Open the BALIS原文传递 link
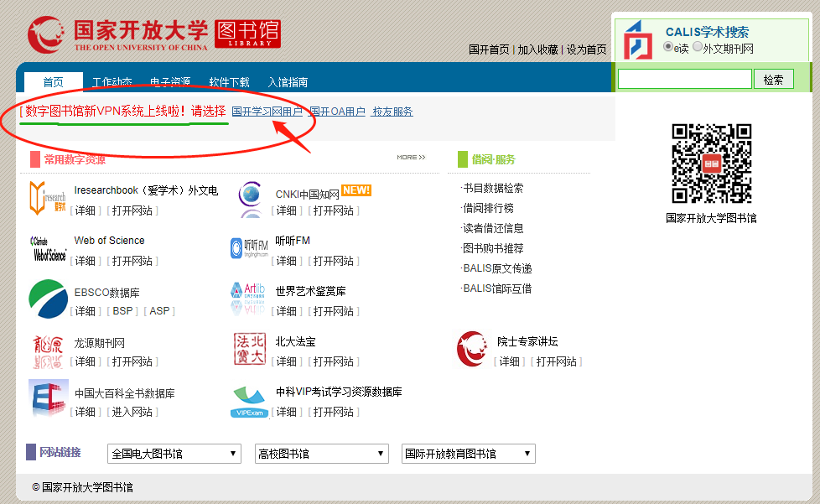 click(x=497, y=268)
